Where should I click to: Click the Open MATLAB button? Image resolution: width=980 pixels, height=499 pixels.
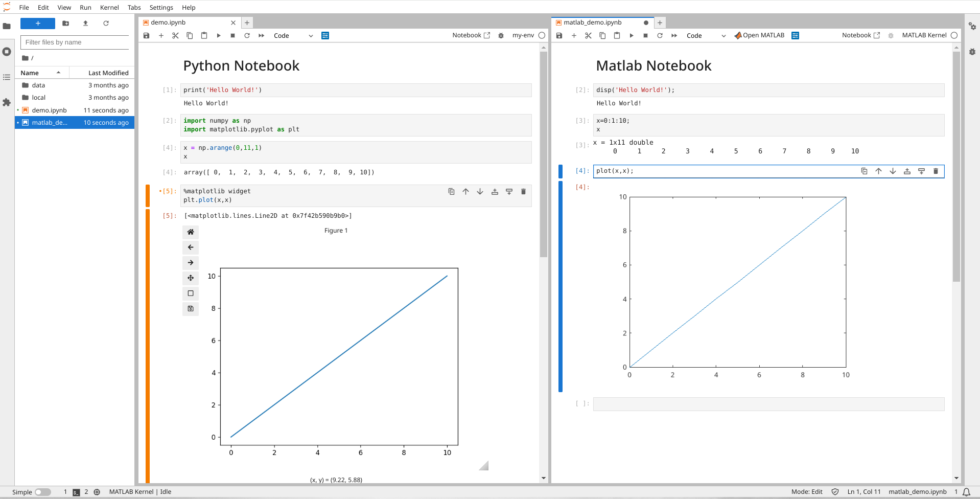[x=759, y=35]
